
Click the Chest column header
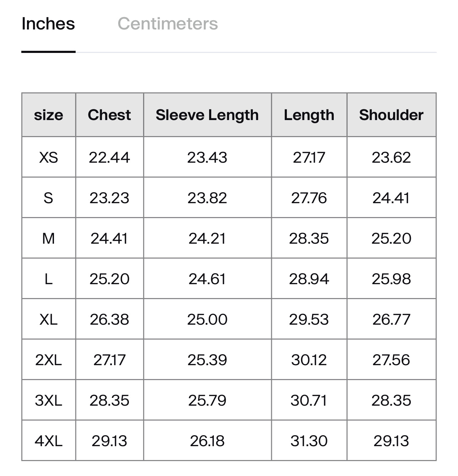point(109,115)
